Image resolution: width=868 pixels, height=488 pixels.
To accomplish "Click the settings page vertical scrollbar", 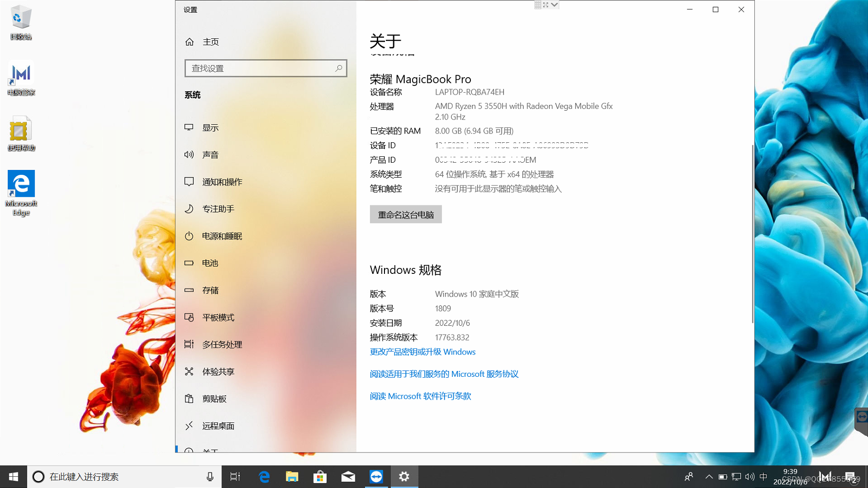I will 752,234.
